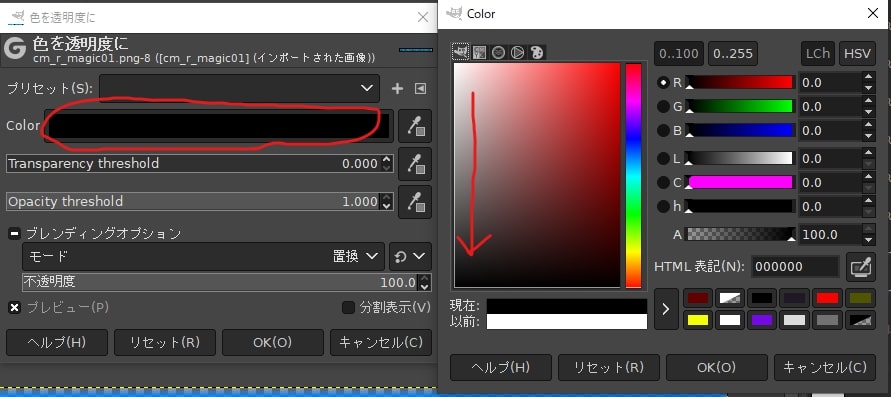
Task: Open the プリセット(S) dropdown
Action: coord(239,89)
